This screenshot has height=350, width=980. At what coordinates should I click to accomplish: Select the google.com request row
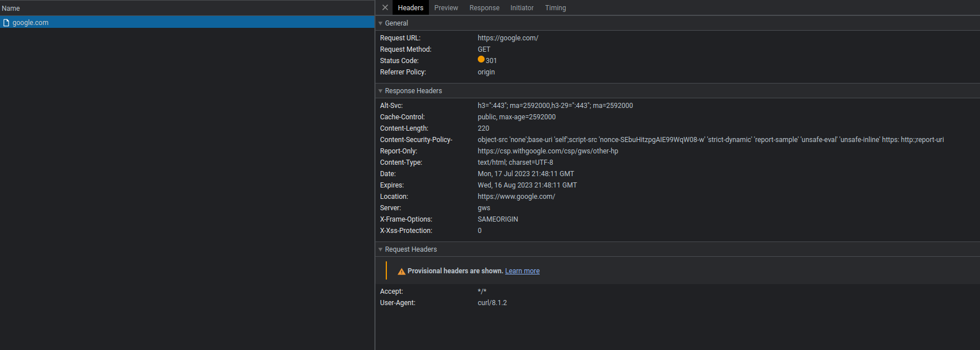187,23
